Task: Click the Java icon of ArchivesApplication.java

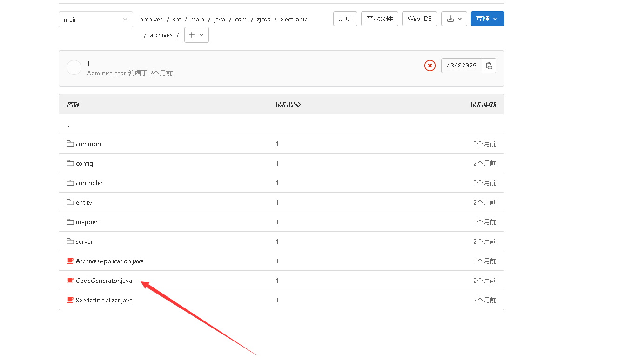Action: (x=70, y=261)
